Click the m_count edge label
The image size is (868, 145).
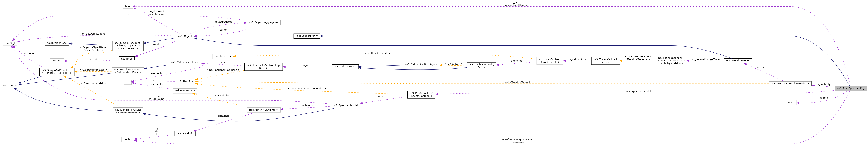(29, 54)
